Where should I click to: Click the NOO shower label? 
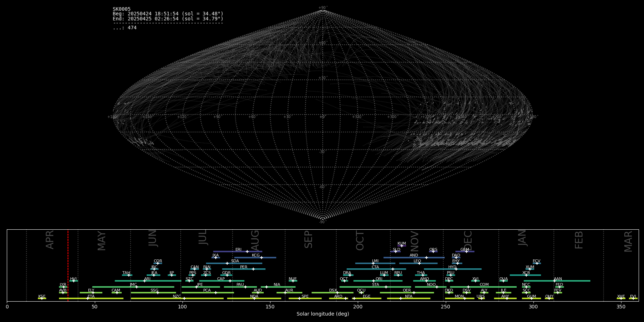[x=431, y=285]
